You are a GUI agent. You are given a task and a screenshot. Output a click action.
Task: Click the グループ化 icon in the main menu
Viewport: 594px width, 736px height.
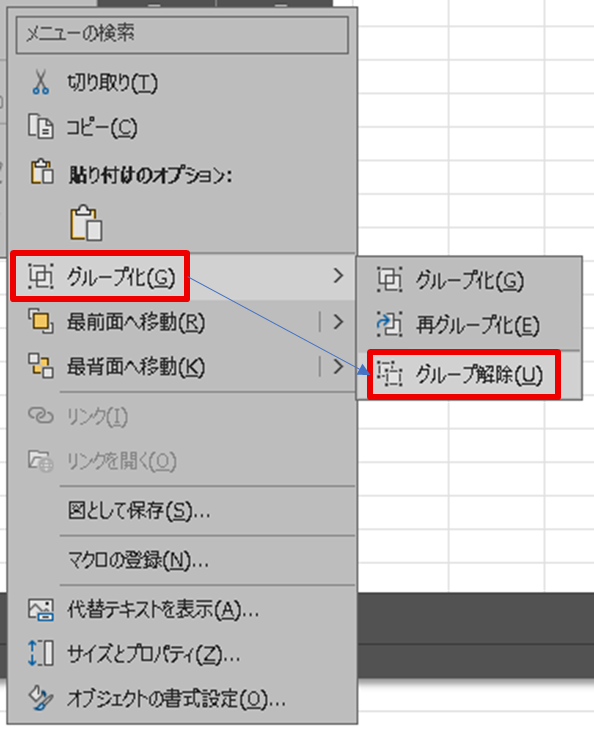(x=40, y=276)
